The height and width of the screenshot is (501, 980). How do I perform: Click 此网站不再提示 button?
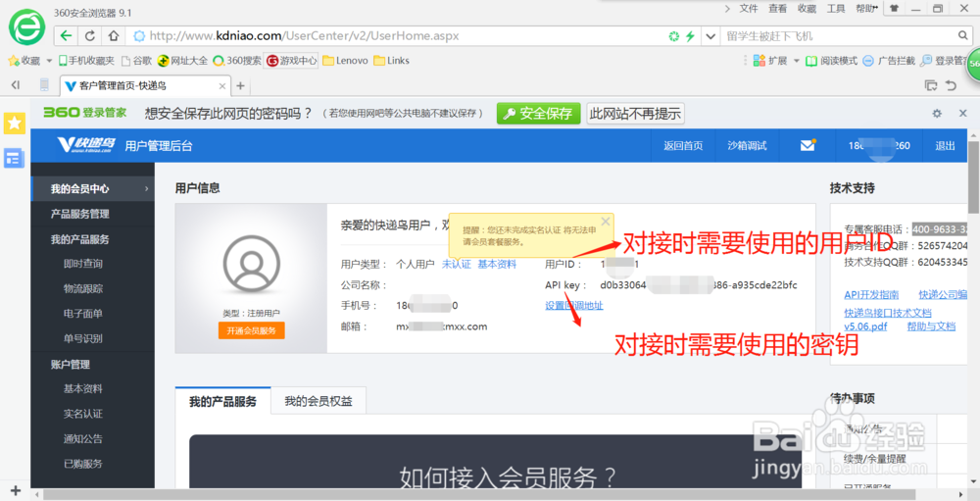coord(635,113)
